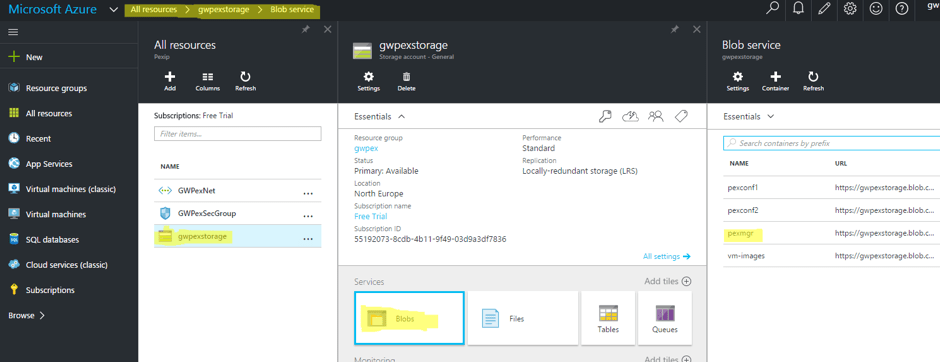Focus the Filter items field
940x362 pixels.
(237, 134)
